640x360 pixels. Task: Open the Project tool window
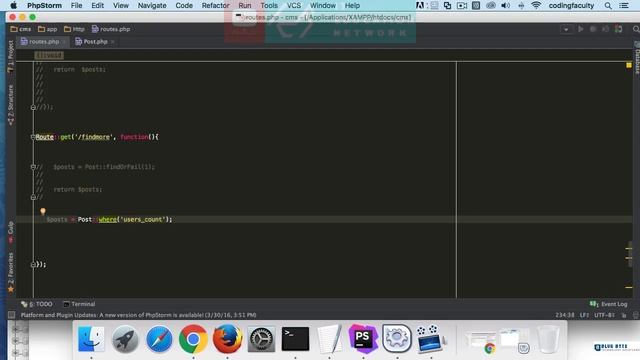point(11,56)
